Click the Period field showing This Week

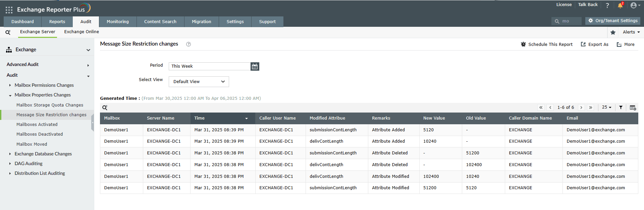(x=210, y=66)
